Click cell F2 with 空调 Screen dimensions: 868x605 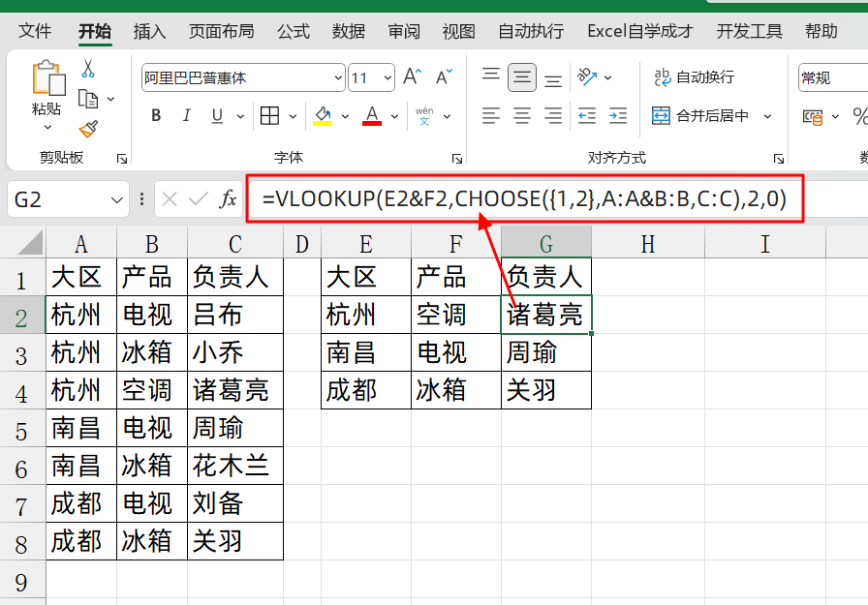(x=456, y=315)
